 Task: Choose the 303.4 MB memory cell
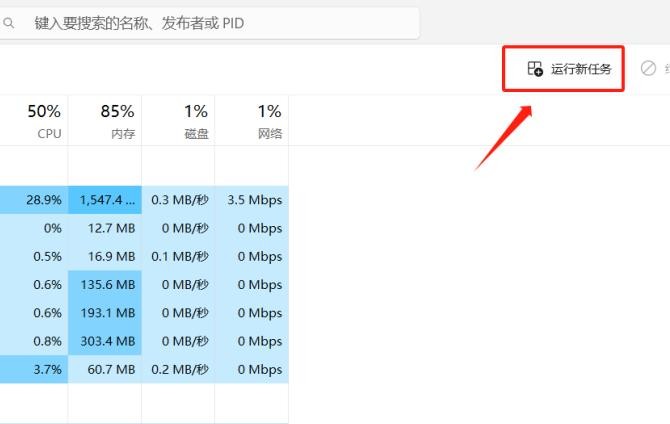105,341
